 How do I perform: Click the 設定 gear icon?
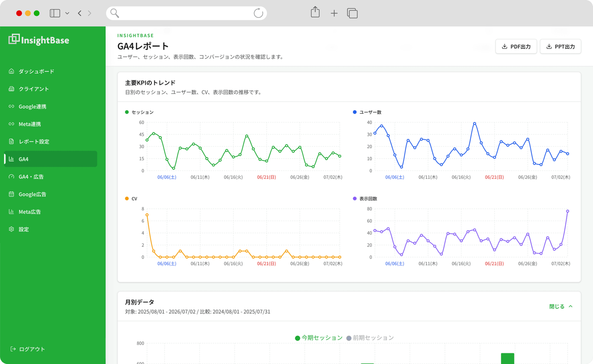(x=11, y=229)
